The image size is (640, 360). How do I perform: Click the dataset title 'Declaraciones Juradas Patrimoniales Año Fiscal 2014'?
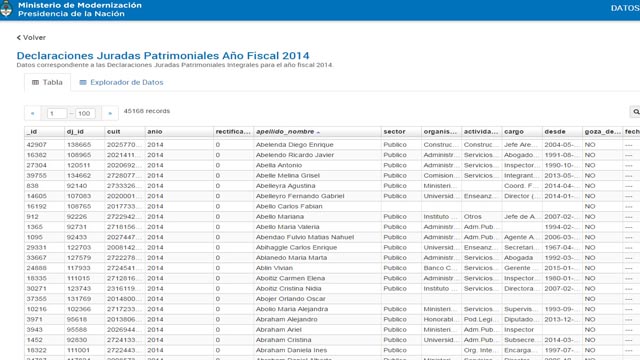(163, 56)
